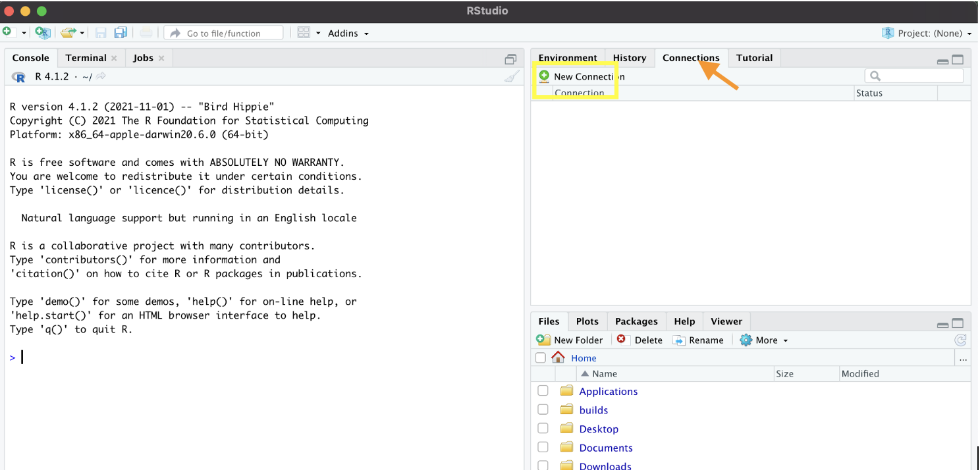Open the builds folder link
Screen dimensions: 980x474
(x=593, y=409)
